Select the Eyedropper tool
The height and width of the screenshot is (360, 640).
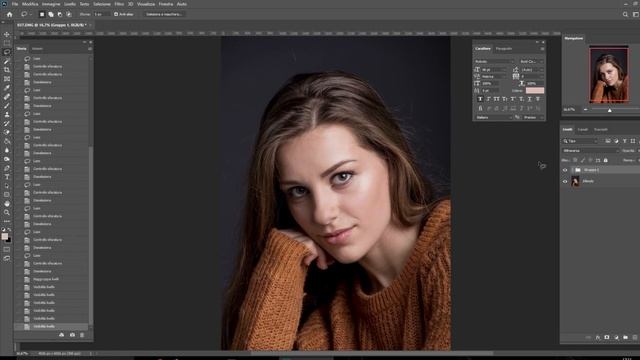pos(7,88)
